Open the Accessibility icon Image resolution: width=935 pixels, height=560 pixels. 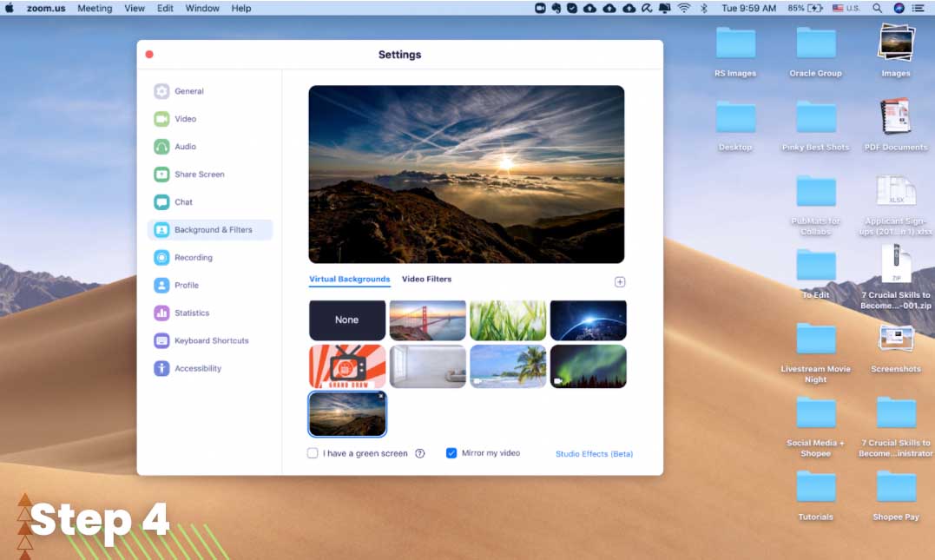click(x=161, y=369)
